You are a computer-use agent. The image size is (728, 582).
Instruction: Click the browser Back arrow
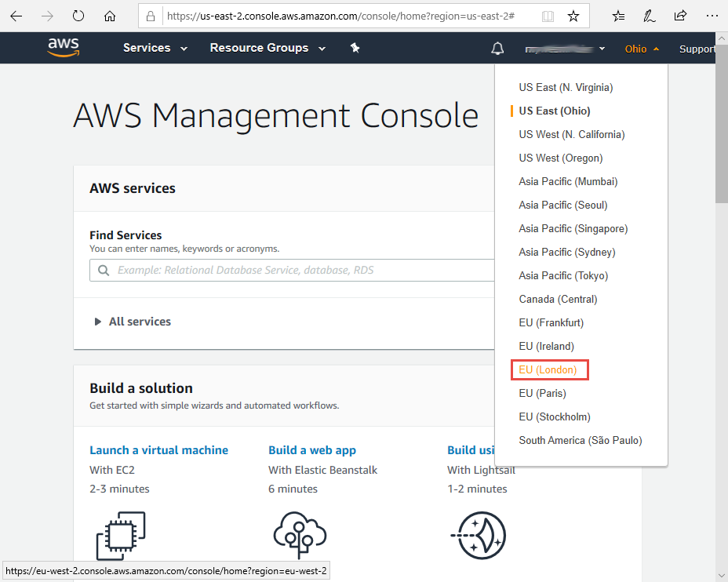click(x=16, y=16)
